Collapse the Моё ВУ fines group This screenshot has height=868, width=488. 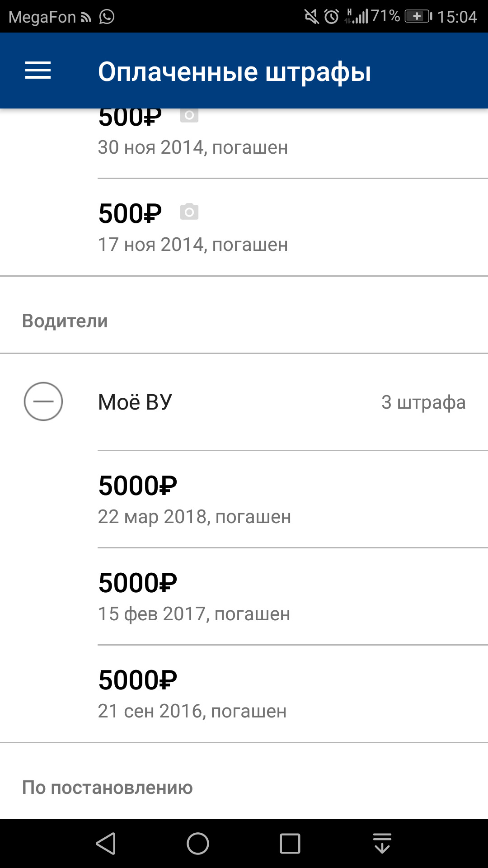tap(43, 401)
